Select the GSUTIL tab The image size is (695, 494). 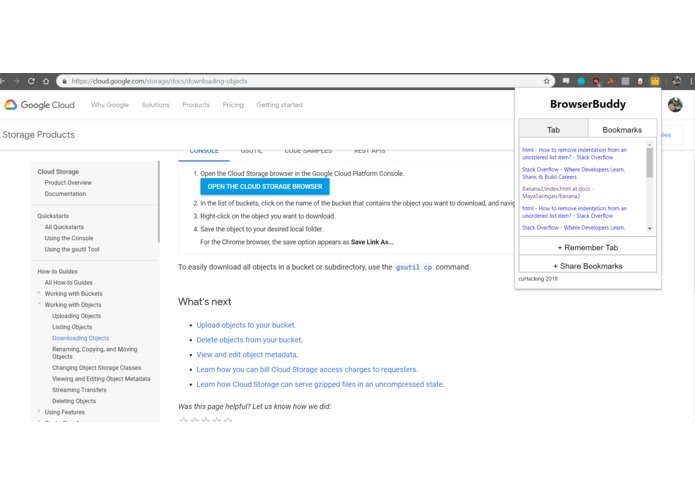tap(251, 152)
